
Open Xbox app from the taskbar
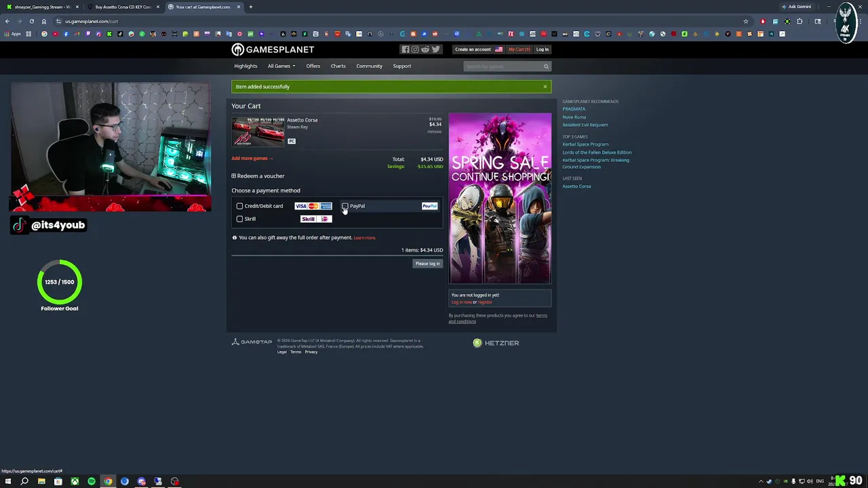click(75, 481)
